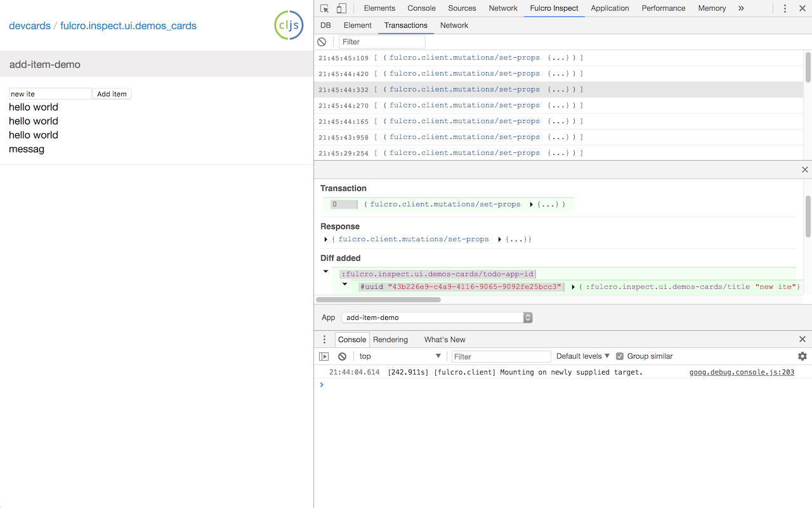
Task: Open the Default levels dropdown
Action: (583, 356)
